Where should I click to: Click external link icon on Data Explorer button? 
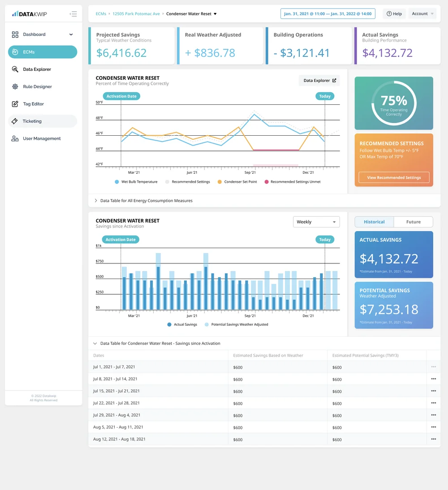(334, 80)
